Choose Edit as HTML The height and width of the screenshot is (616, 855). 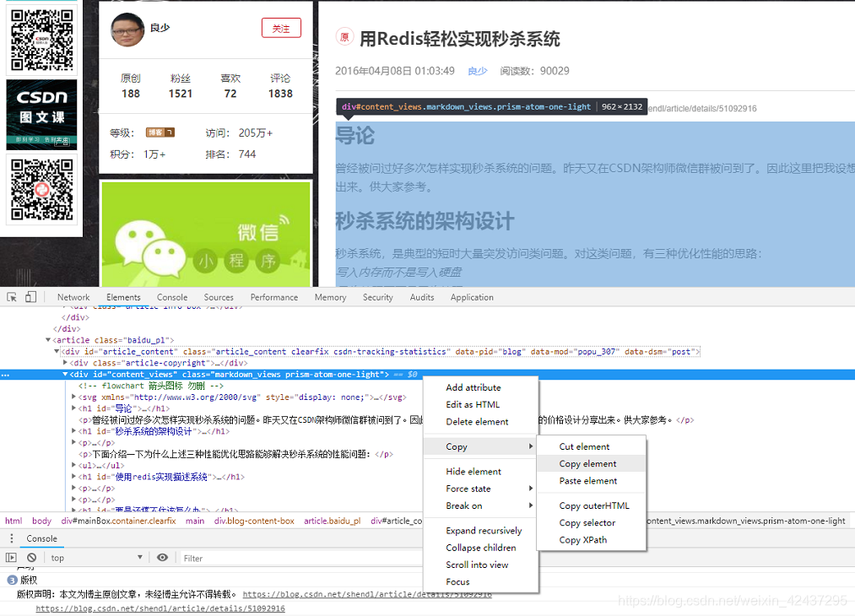tap(480, 404)
